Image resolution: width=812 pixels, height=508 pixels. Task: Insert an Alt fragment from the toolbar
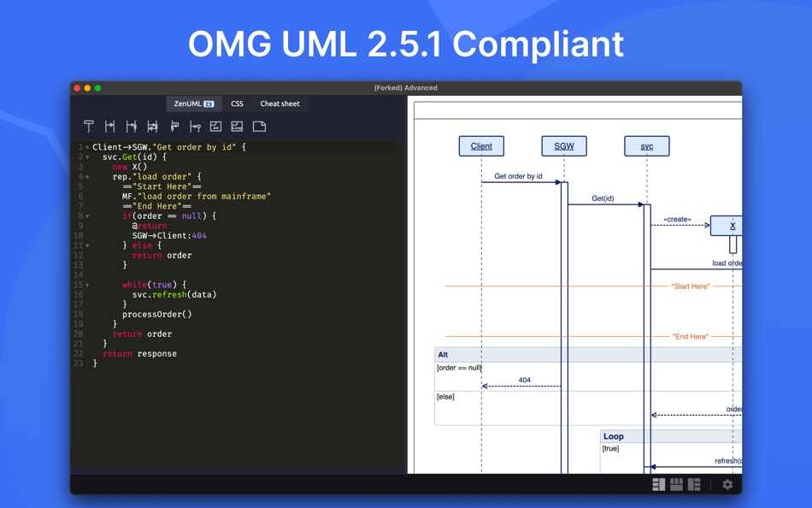point(216,127)
